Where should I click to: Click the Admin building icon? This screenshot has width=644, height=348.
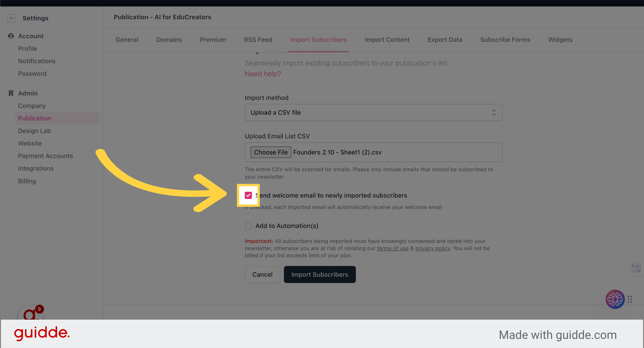tap(11, 93)
